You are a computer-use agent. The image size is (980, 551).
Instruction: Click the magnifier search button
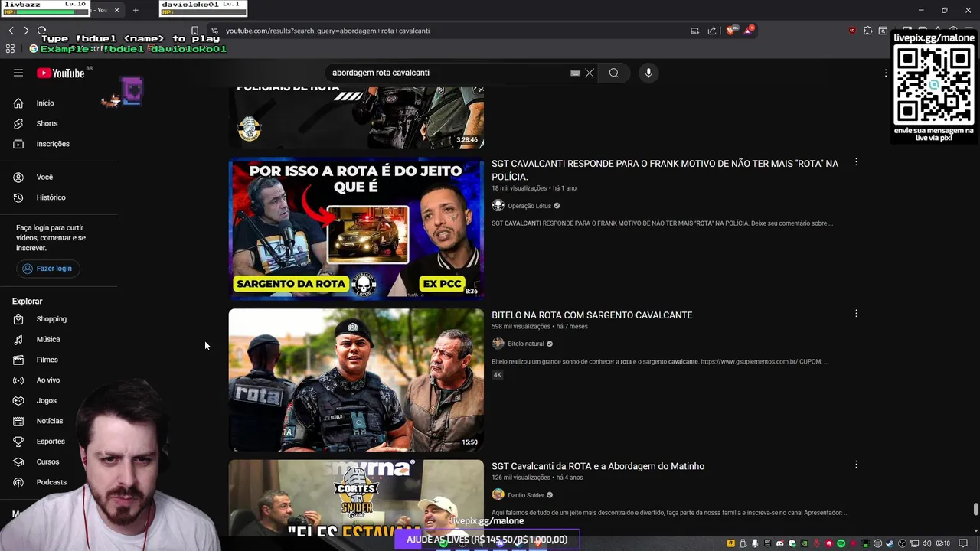coord(613,73)
